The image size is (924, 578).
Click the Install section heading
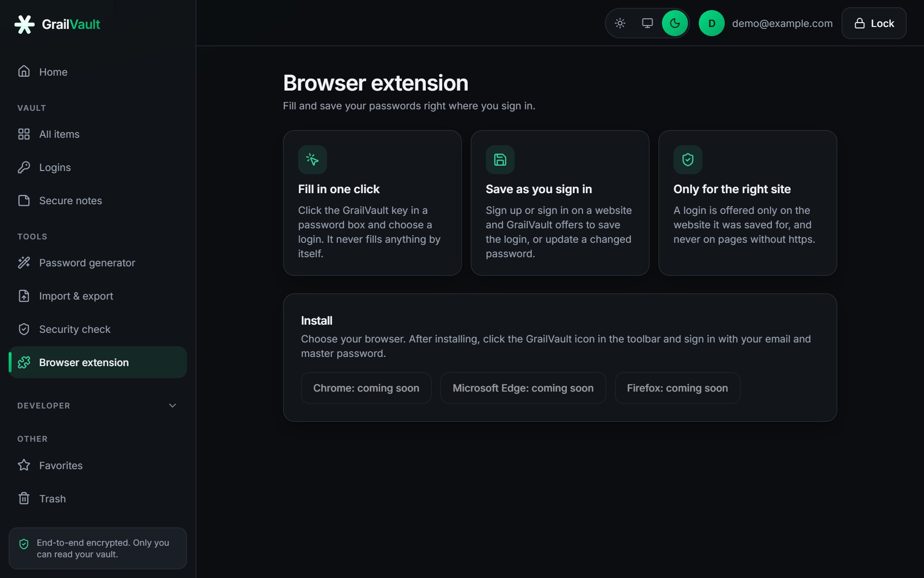pos(316,320)
